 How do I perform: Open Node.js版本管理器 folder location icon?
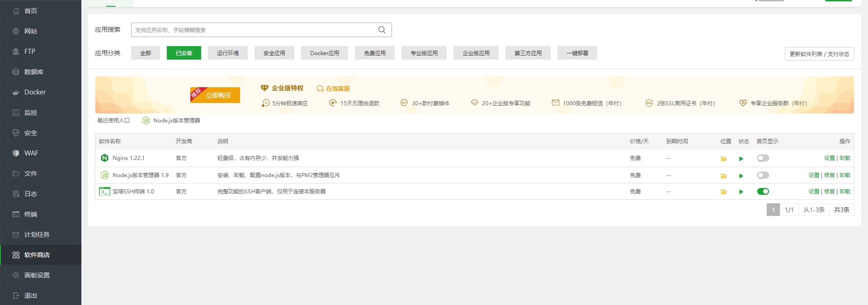[724, 176]
